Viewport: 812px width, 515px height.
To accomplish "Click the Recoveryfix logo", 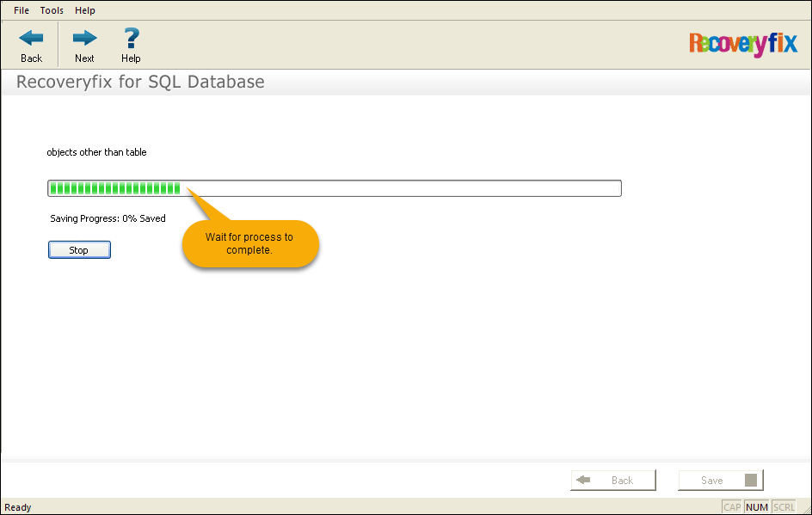I will (742, 44).
